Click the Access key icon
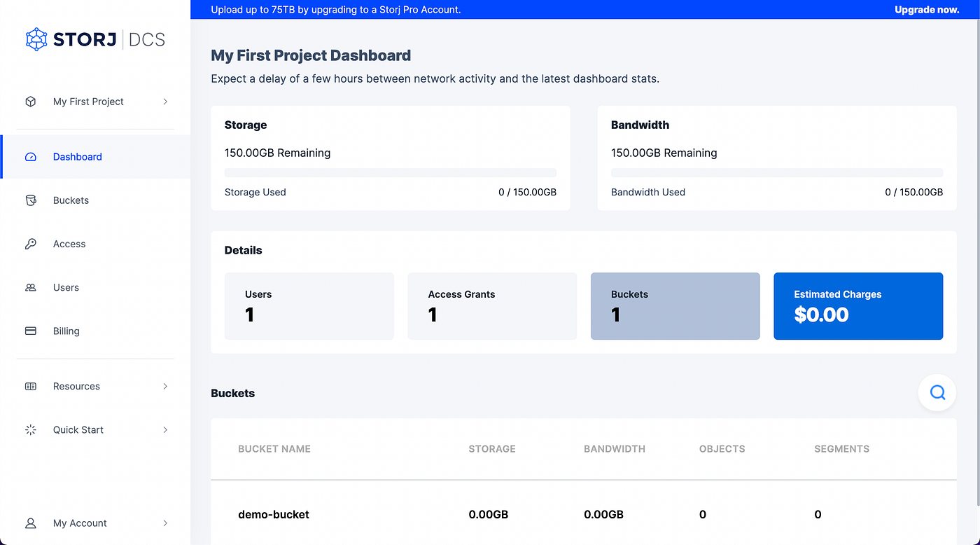Viewport: 980px width, 545px height. [31, 244]
